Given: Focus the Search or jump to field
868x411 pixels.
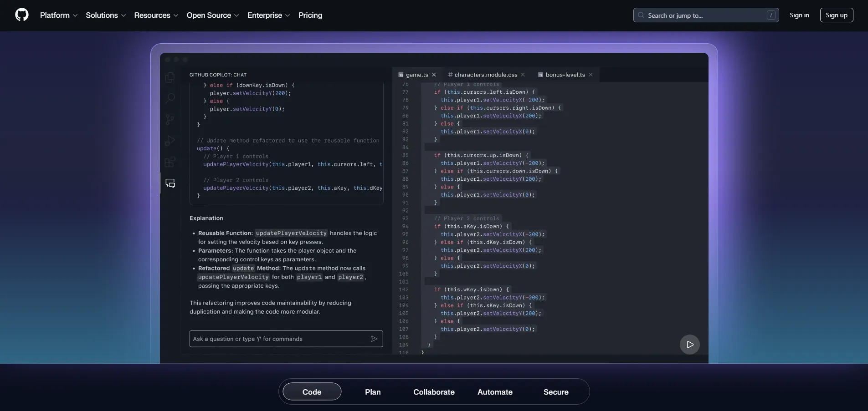Looking at the screenshot, I should click(x=706, y=15).
